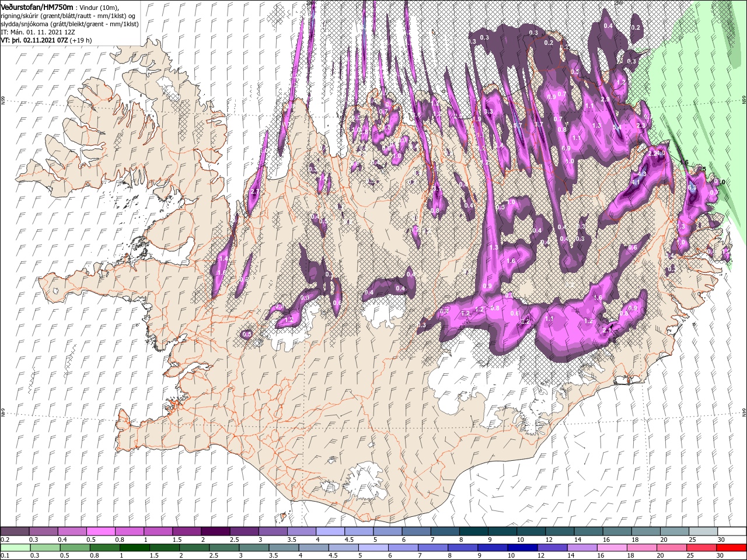
Task: Click the '30' label on the snow scale
Action: click(x=721, y=540)
